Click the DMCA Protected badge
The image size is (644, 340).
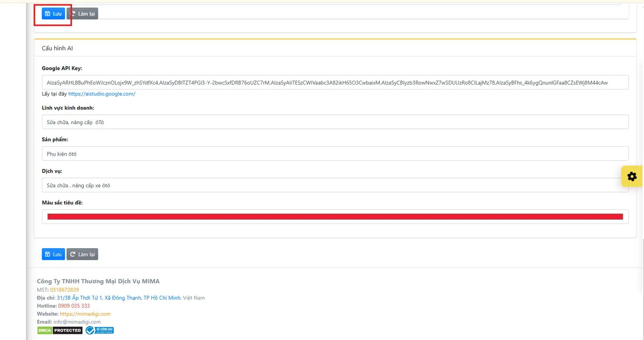[60, 330]
